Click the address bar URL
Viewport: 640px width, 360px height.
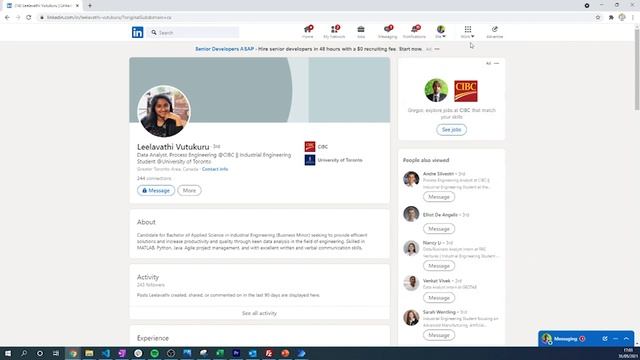pyautogui.click(x=109, y=18)
